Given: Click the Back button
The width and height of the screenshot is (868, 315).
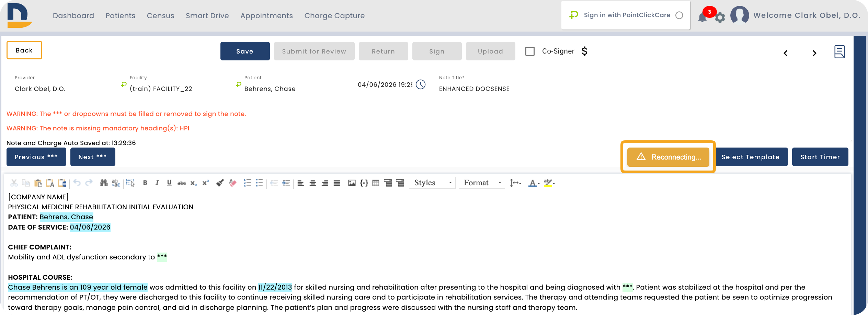Looking at the screenshot, I should tap(24, 50).
